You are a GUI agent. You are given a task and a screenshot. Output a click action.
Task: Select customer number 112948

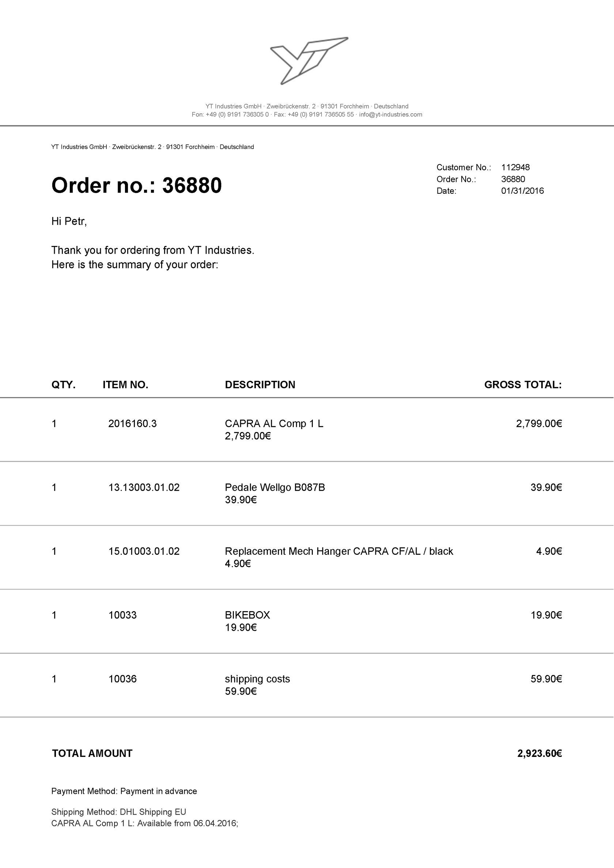pos(515,167)
